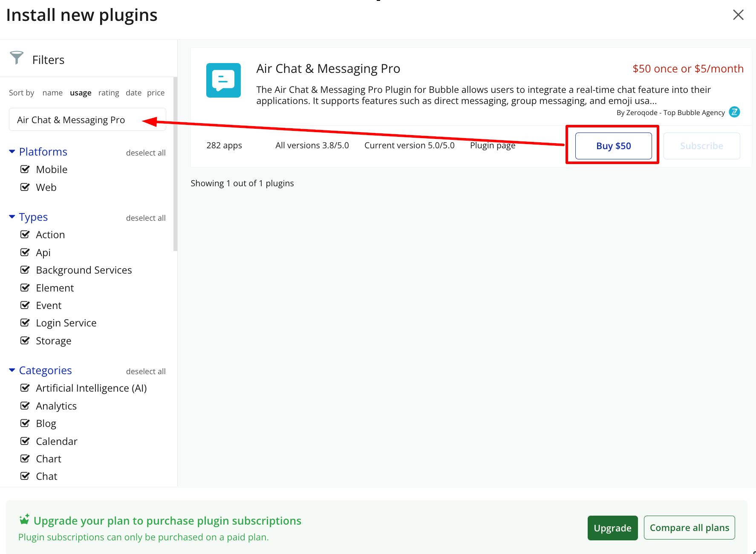Uncheck the Calendar category checkbox
Viewport: 756px width, 554px height.
click(25, 441)
